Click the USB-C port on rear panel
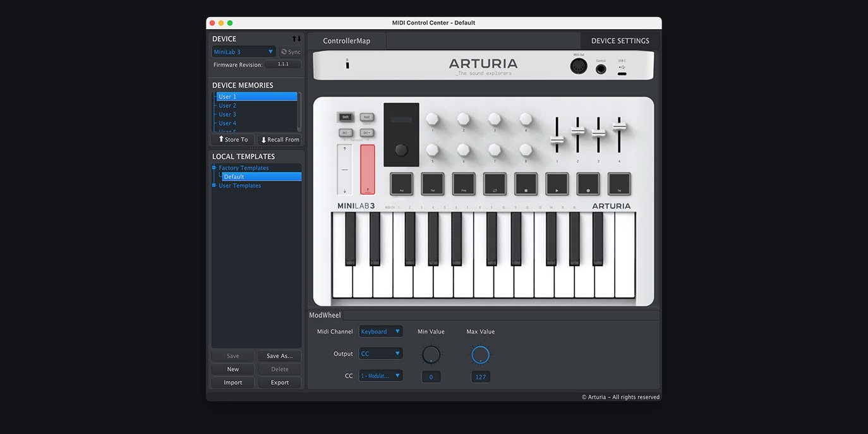The height and width of the screenshot is (434, 868). pos(622,73)
